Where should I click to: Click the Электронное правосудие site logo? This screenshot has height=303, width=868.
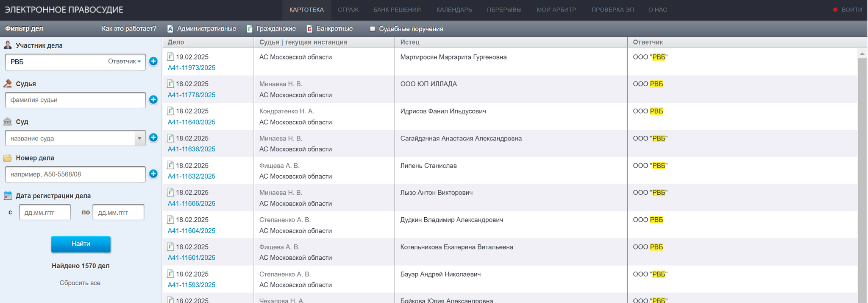pyautogui.click(x=64, y=10)
